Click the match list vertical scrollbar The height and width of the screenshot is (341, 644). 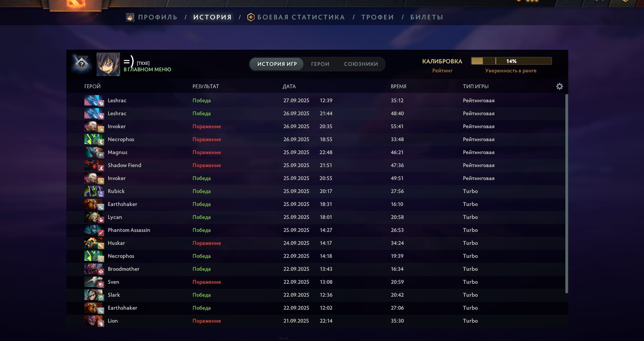pyautogui.click(x=566, y=194)
